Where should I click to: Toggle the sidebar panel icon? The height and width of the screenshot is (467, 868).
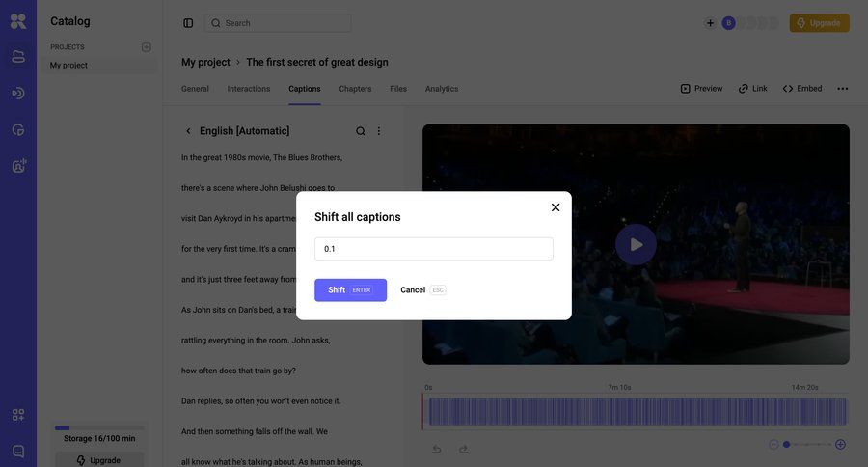pos(188,23)
